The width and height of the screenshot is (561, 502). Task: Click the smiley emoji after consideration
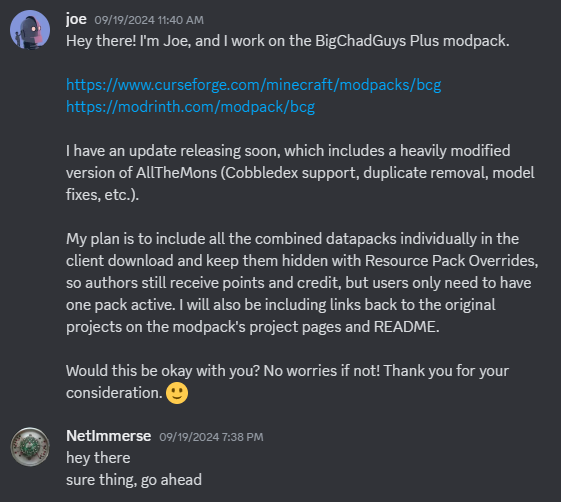tap(177, 393)
